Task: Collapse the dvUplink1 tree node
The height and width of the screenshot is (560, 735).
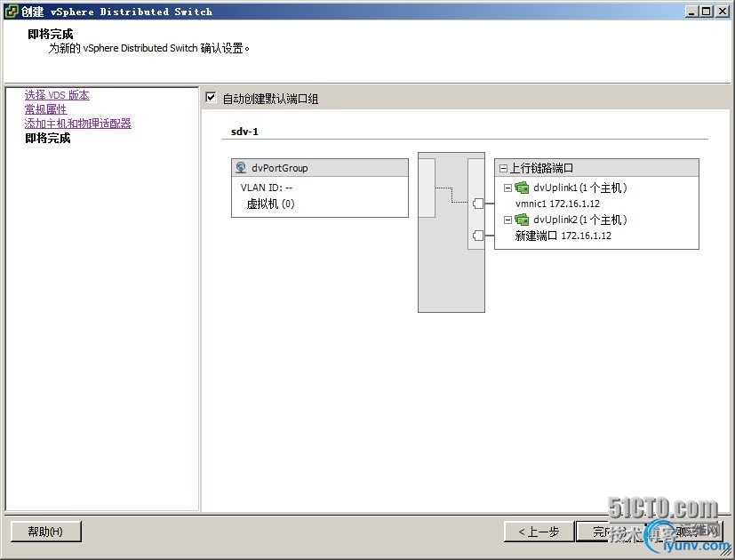Action: [x=507, y=188]
